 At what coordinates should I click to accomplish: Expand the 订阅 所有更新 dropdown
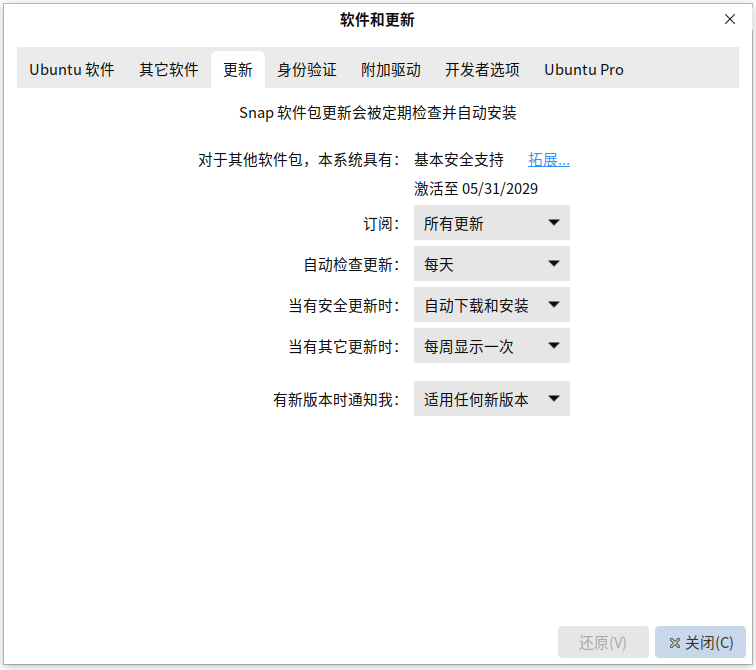(x=492, y=223)
